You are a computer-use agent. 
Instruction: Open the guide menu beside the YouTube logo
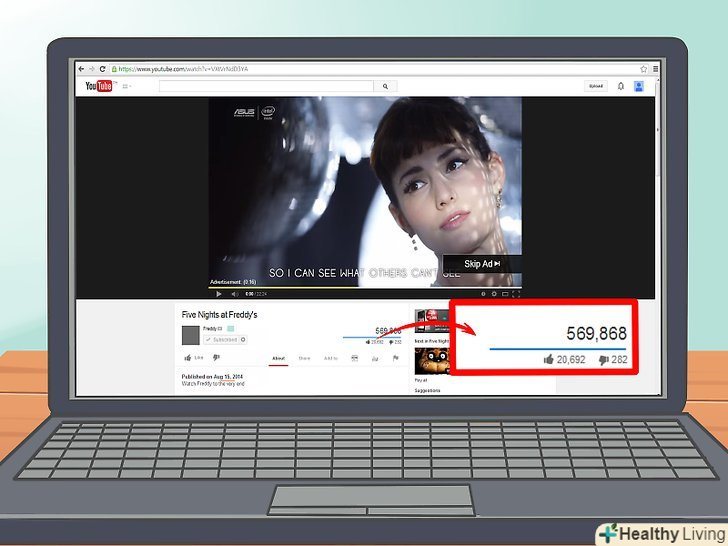[x=126, y=86]
